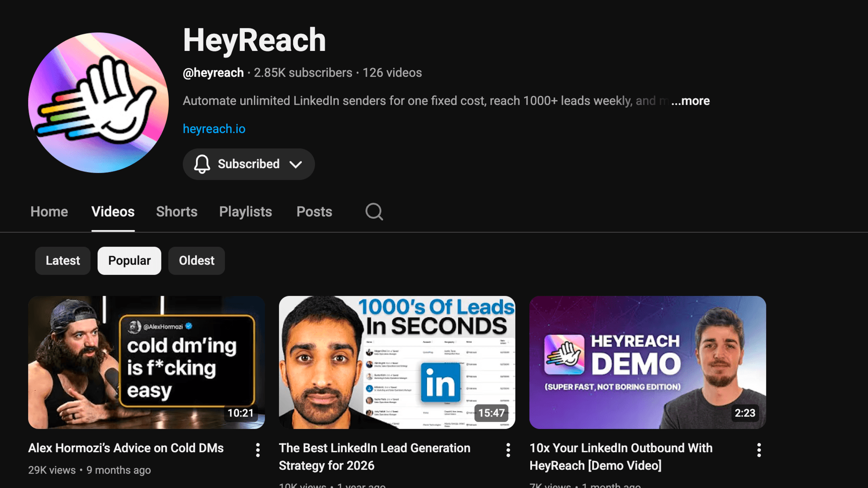Visit the heyreach.io link

coord(214,128)
